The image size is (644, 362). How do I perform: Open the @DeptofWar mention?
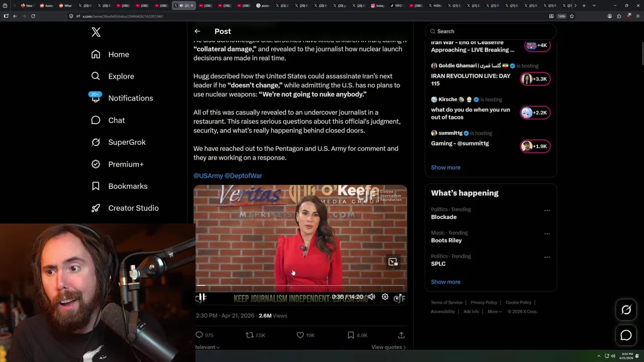[243, 175]
